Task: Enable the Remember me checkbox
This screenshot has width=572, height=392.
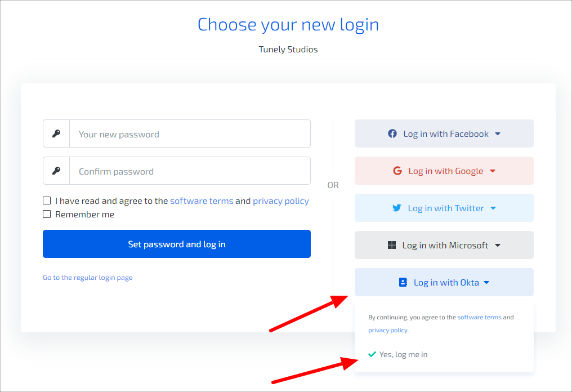Action: 47,214
